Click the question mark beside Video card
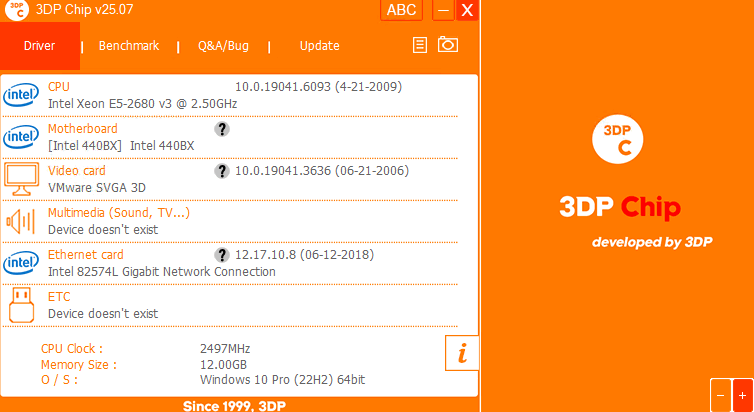 pyautogui.click(x=222, y=171)
